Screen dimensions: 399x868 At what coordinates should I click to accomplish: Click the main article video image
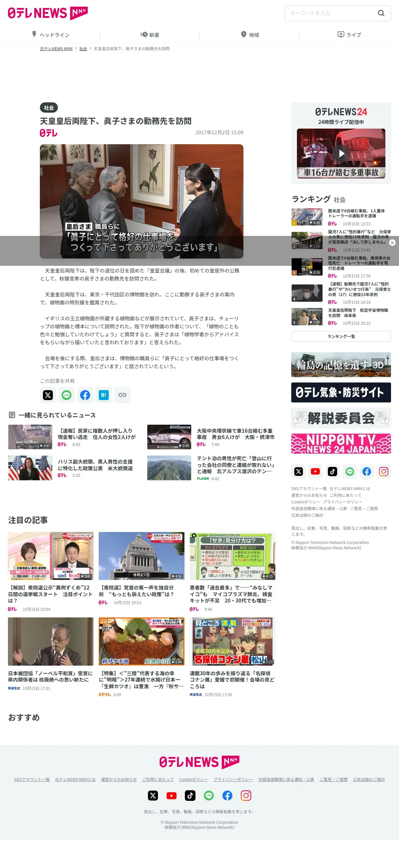[141, 201]
